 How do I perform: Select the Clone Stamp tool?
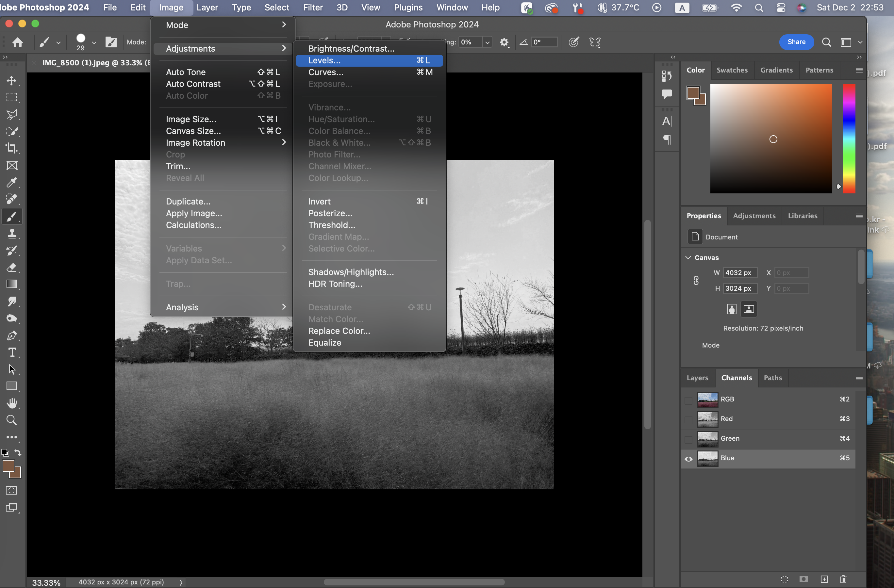point(12,234)
